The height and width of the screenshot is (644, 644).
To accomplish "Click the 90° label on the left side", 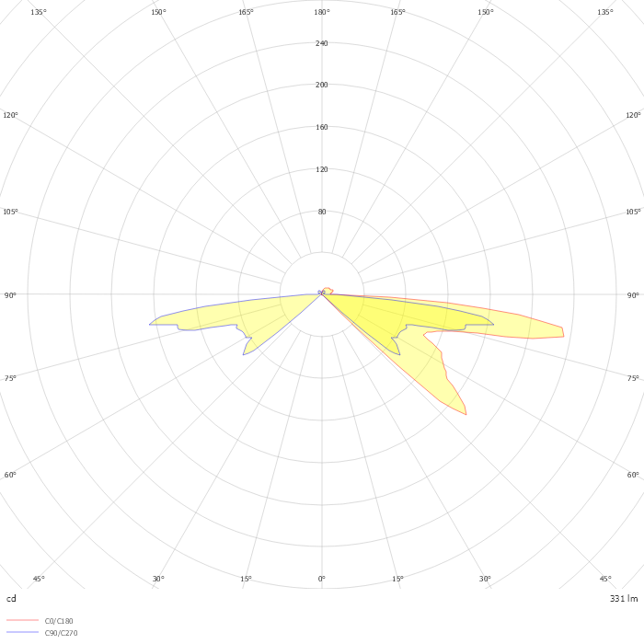I will click(x=10, y=295).
